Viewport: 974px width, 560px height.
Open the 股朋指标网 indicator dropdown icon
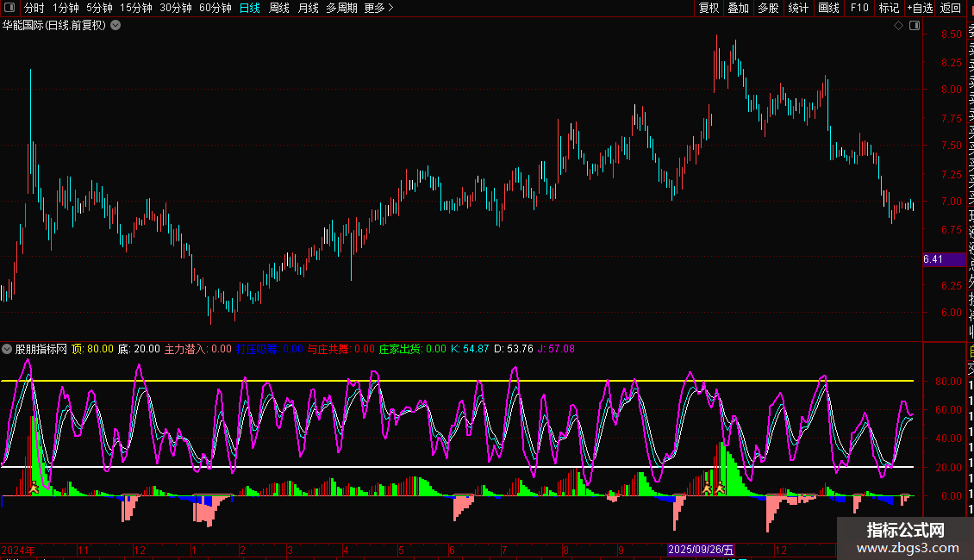tap(7, 349)
